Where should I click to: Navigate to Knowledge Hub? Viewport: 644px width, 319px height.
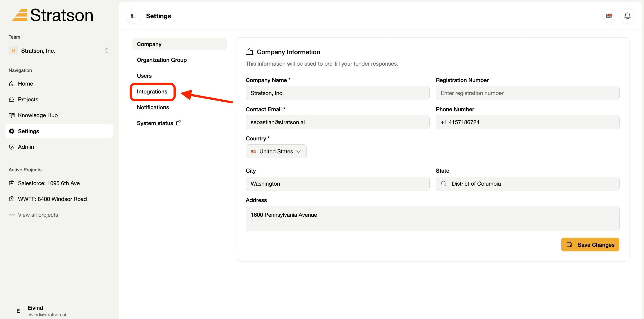tap(59, 115)
